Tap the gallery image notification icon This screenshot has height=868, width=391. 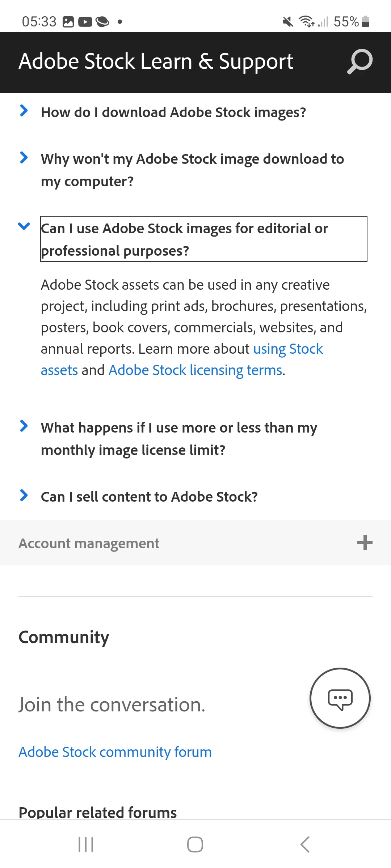68,22
